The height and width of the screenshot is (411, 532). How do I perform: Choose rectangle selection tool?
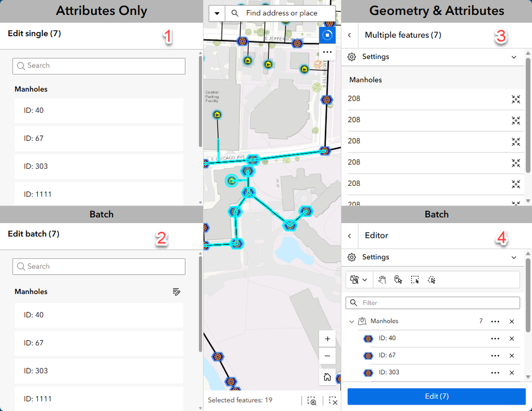point(415,280)
